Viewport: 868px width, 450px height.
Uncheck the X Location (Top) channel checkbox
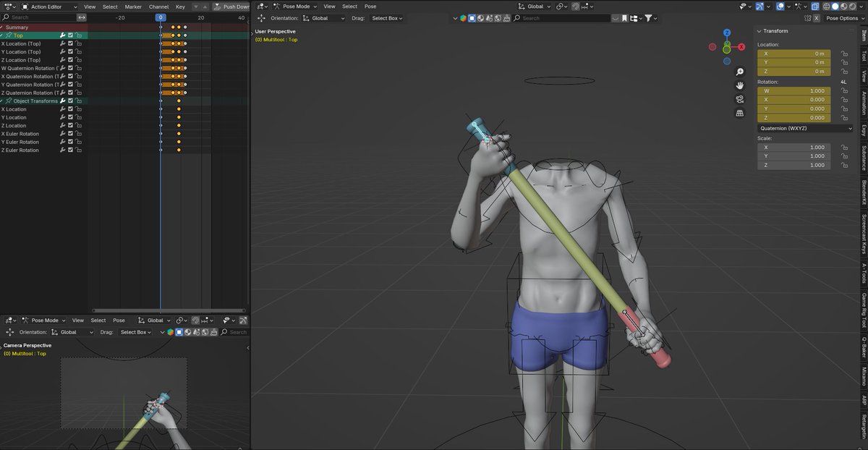coord(71,43)
